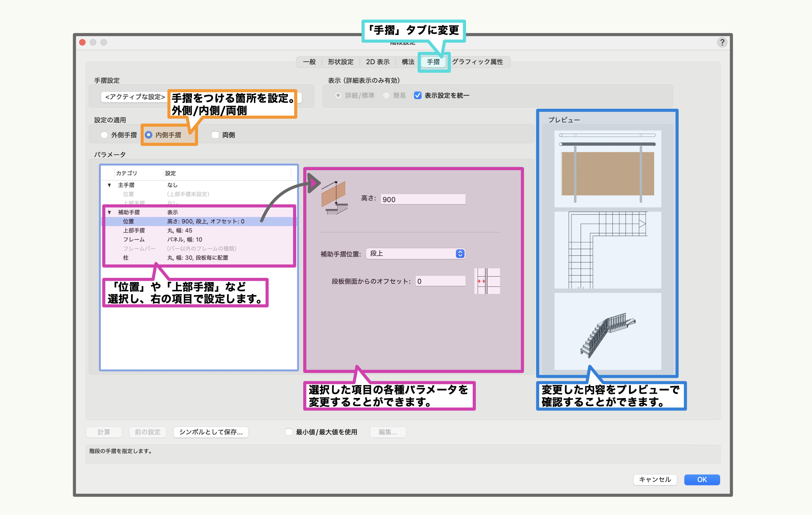The image size is (812, 515).
Task: Click the tread offset diagram icon
Action: [487, 281]
